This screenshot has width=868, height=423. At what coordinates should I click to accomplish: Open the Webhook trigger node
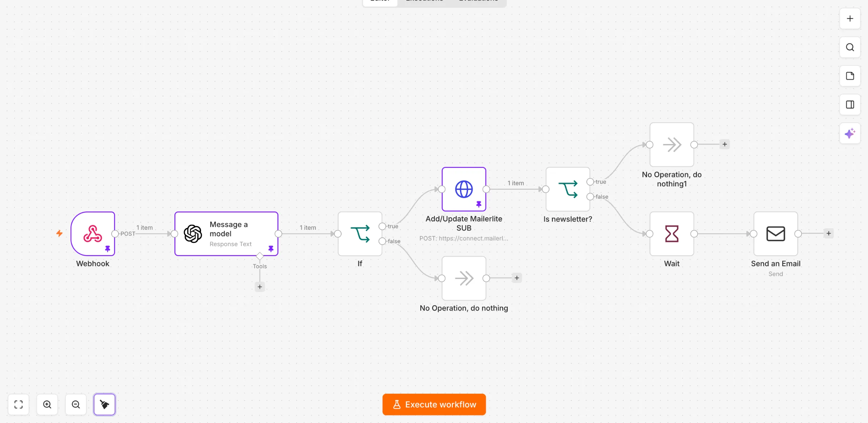coord(93,234)
